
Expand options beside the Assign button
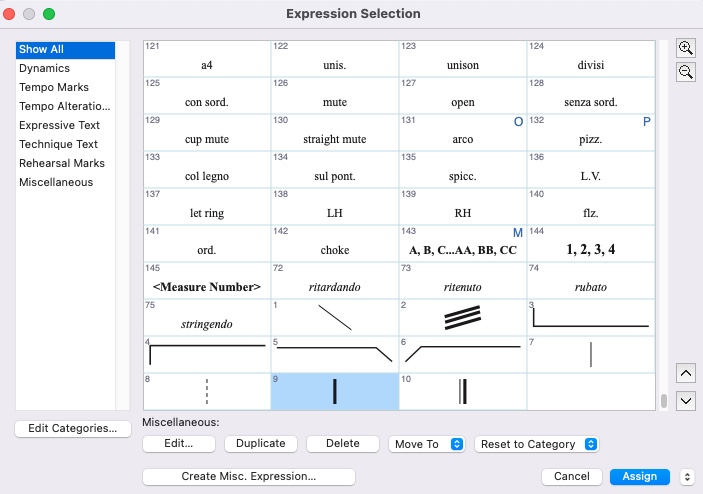click(687, 477)
